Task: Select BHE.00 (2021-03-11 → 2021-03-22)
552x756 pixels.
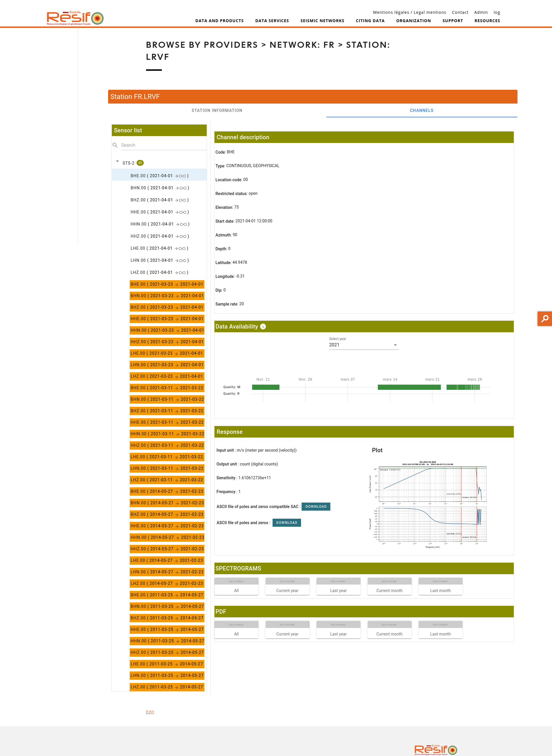Action: [167, 387]
